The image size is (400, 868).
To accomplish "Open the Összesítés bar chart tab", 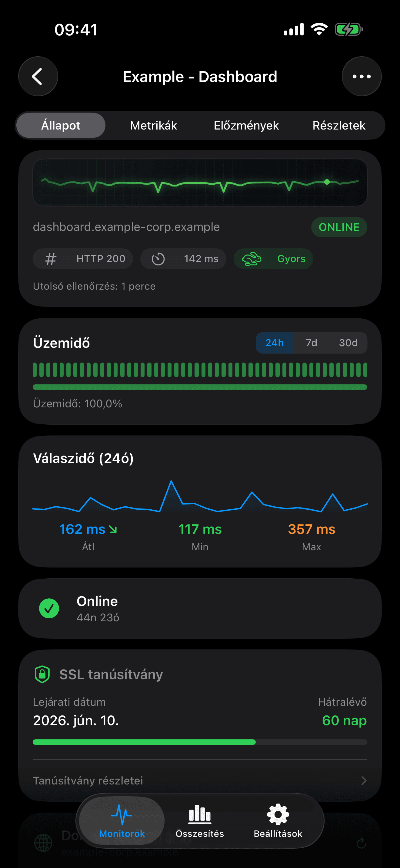I will pyautogui.click(x=200, y=821).
